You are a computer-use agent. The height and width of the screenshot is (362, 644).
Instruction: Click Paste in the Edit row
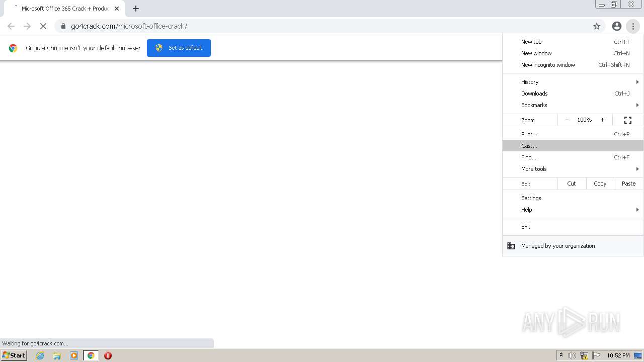(629, 184)
